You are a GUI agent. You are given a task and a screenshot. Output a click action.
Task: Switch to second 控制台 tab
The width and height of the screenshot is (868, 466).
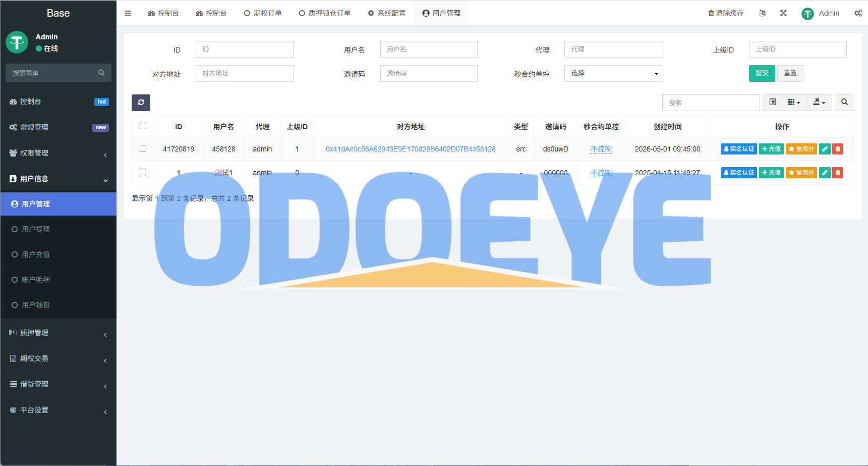point(211,13)
